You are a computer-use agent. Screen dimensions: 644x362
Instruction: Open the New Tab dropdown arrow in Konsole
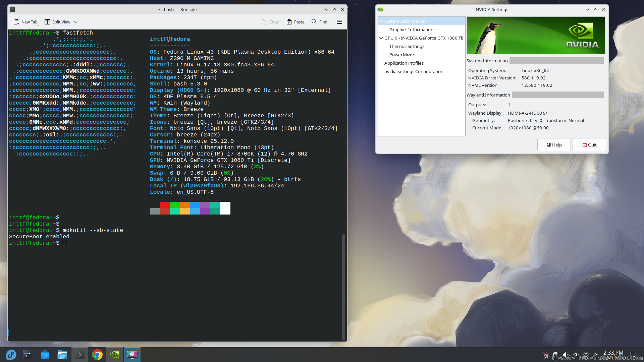(x=38, y=25)
